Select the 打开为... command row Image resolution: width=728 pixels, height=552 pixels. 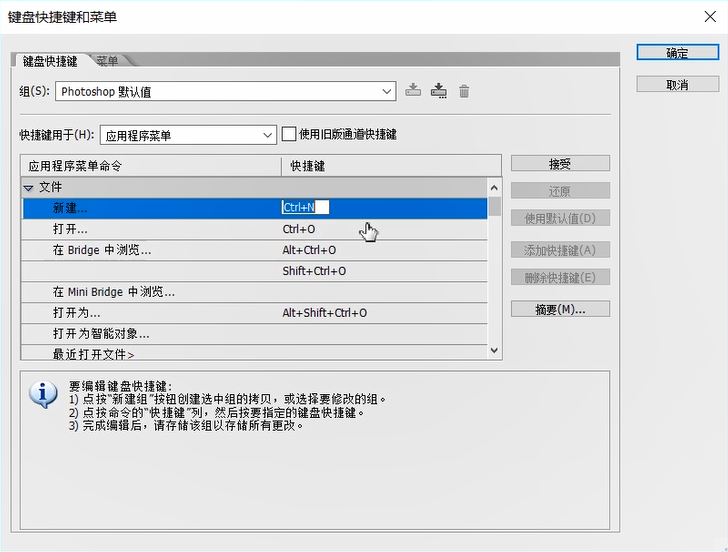tap(254, 313)
